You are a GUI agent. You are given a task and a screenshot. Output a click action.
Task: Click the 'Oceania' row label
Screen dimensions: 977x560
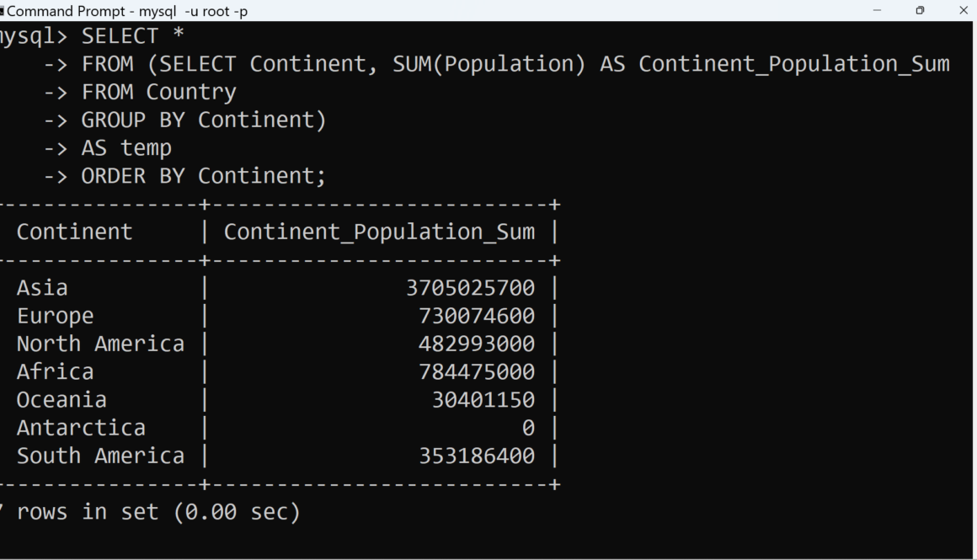pos(61,399)
